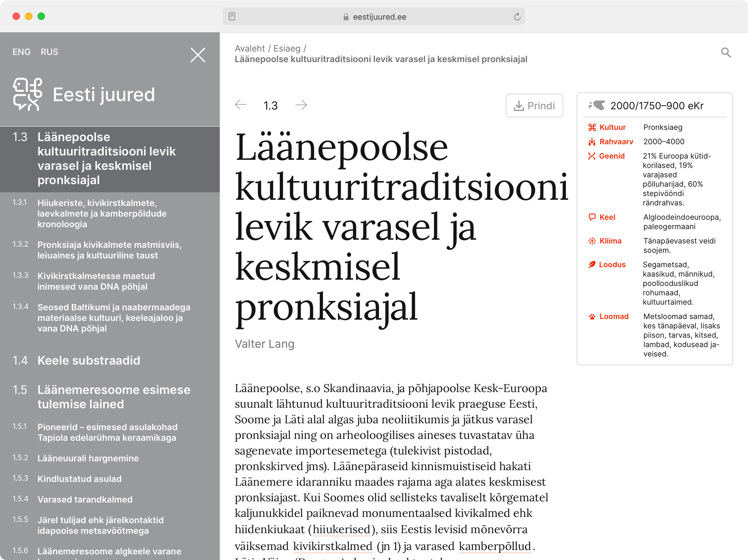Click the eestijuured.ee address bar
This screenshot has width=748, height=560.
click(x=374, y=17)
